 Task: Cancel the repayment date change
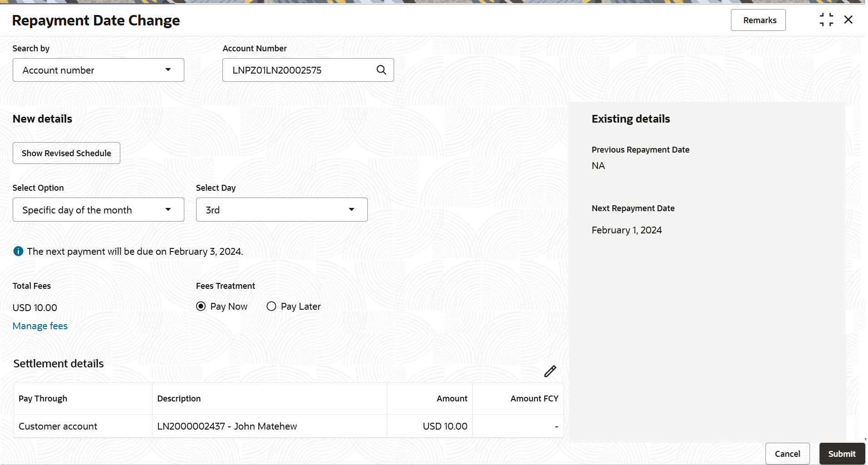pyautogui.click(x=788, y=454)
